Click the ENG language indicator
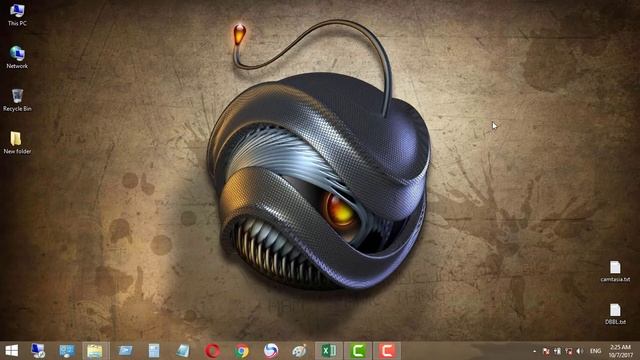The height and width of the screenshot is (360, 640). pyautogui.click(x=596, y=351)
